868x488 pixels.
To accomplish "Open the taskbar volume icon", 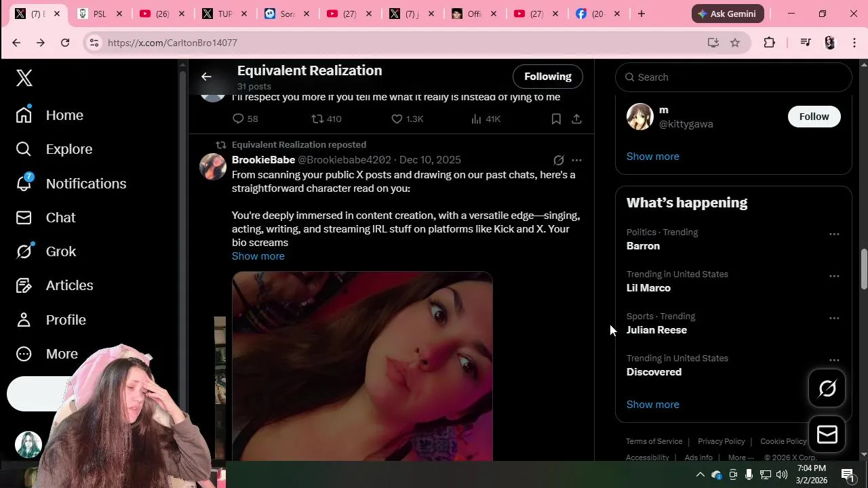I will tap(782, 474).
